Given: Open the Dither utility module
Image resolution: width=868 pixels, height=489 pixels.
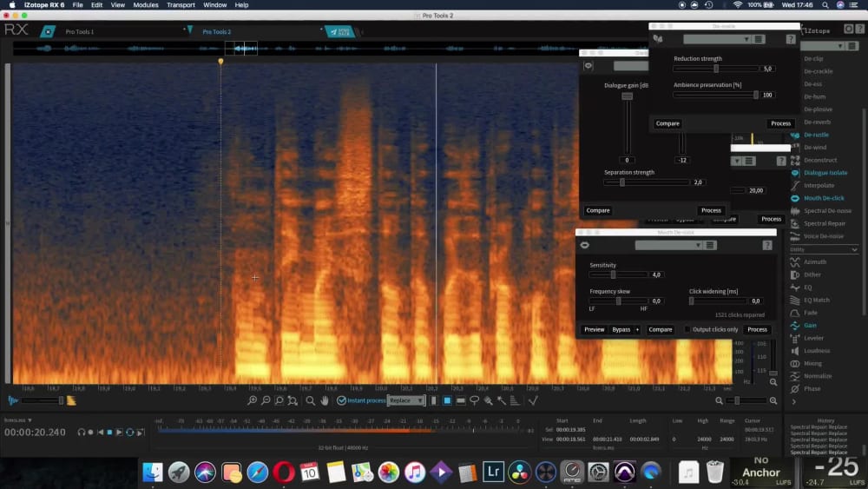Looking at the screenshot, I should (812, 274).
